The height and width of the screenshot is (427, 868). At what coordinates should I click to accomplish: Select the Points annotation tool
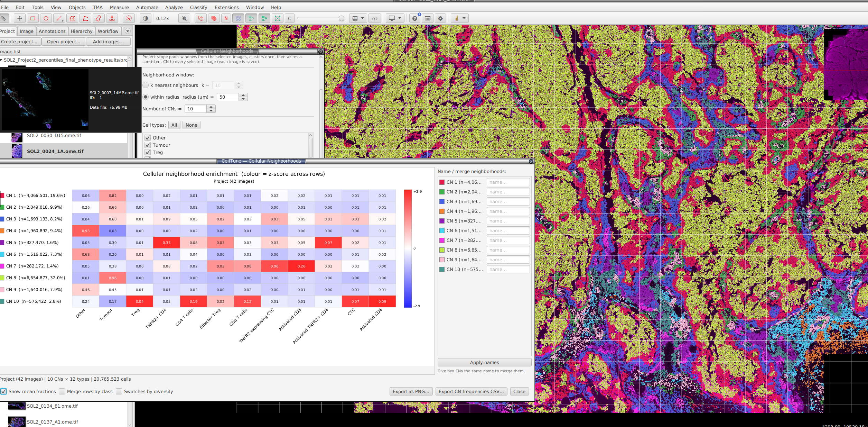pos(112,18)
